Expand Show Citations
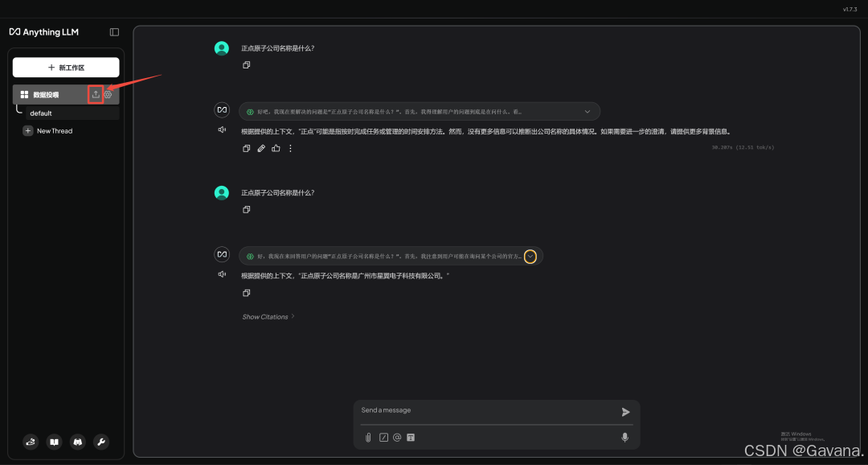 [x=268, y=317]
